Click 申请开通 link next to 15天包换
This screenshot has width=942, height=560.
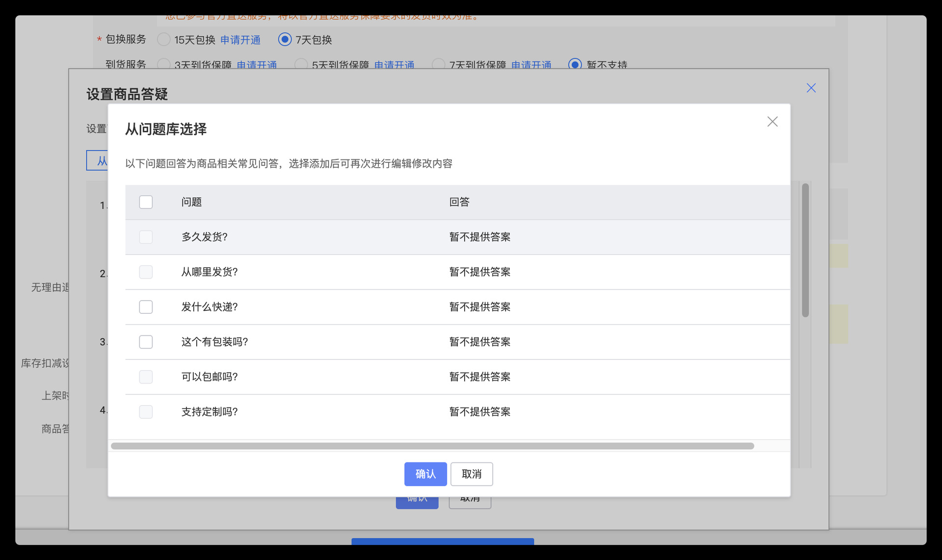240,40
